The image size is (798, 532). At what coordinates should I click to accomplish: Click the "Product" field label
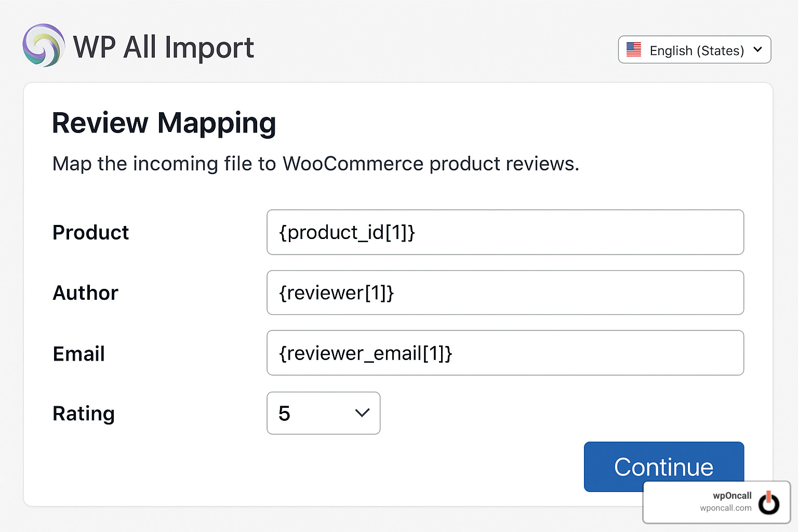point(91,232)
